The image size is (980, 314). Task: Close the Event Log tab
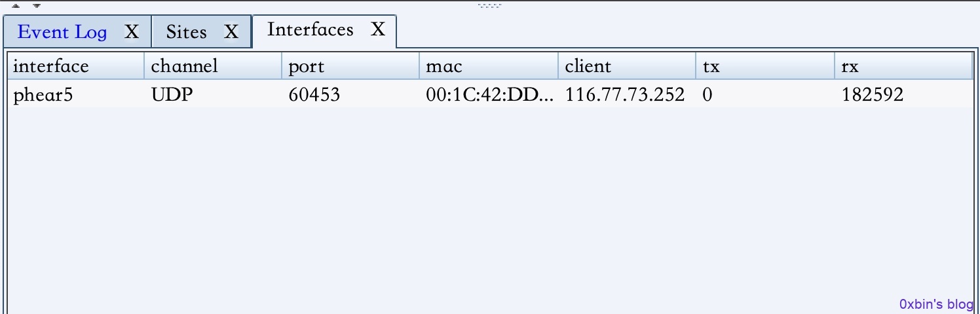pyautogui.click(x=132, y=32)
